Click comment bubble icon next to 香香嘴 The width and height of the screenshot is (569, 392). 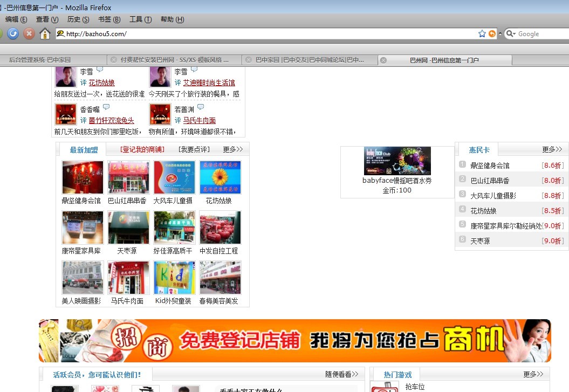106,107
